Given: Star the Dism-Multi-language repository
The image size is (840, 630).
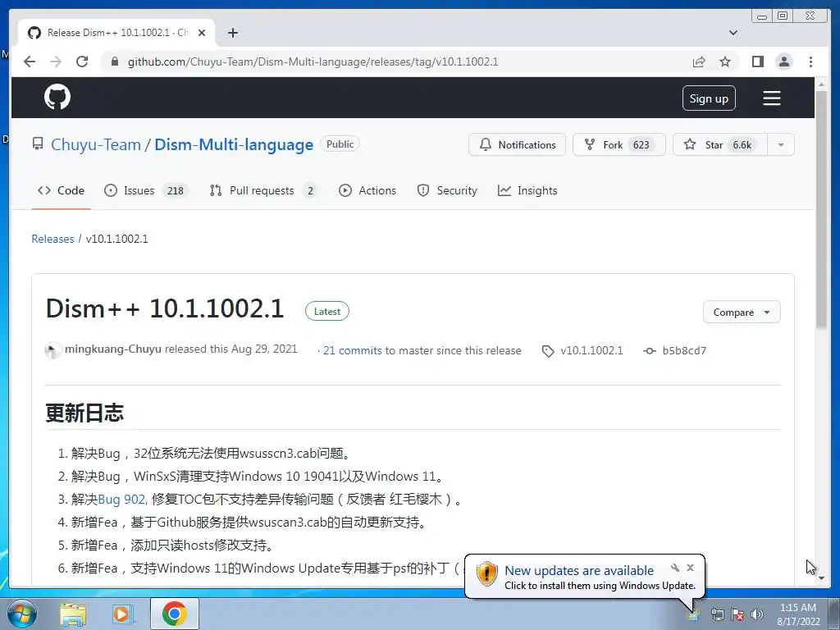Looking at the screenshot, I should (x=720, y=144).
